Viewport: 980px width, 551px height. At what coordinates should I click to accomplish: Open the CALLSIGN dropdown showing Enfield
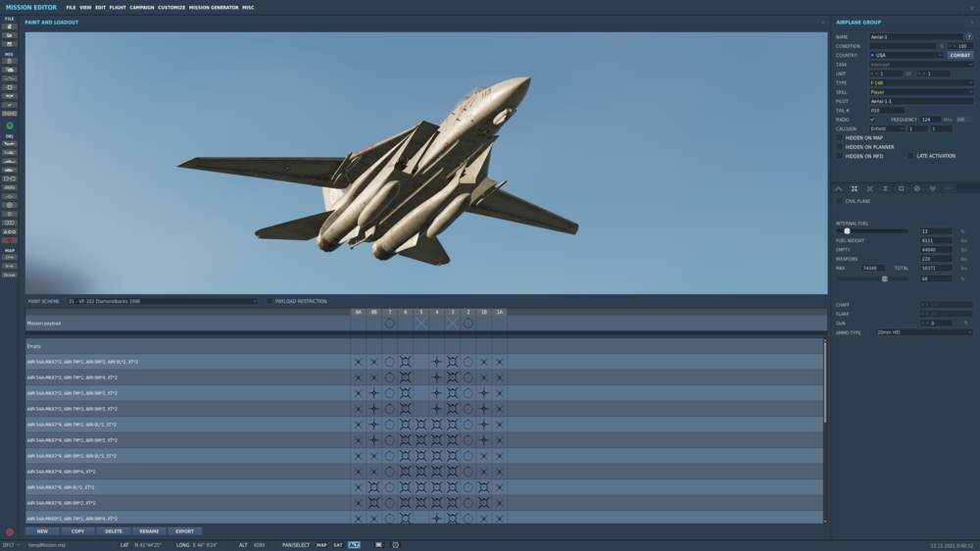tap(887, 128)
